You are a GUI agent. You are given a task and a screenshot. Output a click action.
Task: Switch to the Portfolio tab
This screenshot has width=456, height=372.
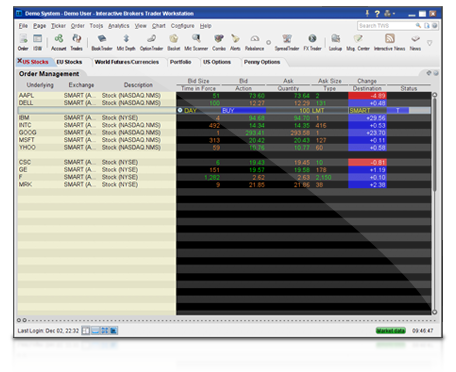tap(180, 62)
